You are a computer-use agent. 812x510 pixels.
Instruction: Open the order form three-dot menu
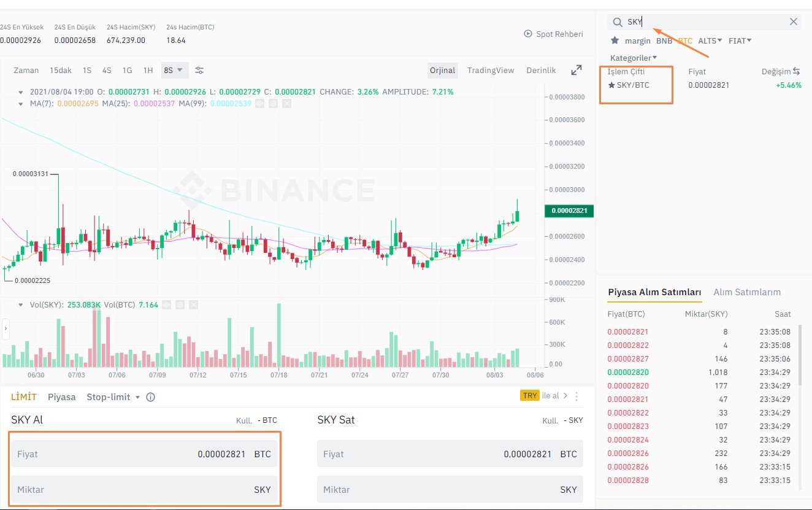coord(575,396)
